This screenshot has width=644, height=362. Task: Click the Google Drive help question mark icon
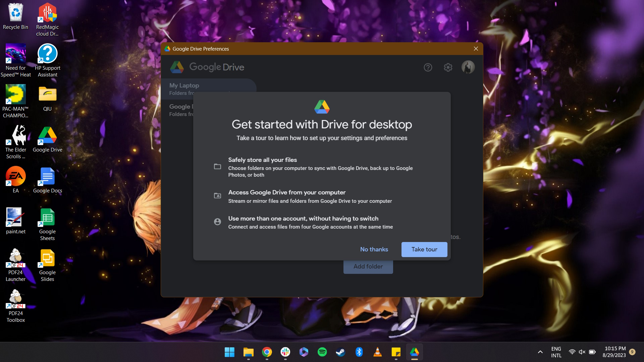tap(427, 67)
